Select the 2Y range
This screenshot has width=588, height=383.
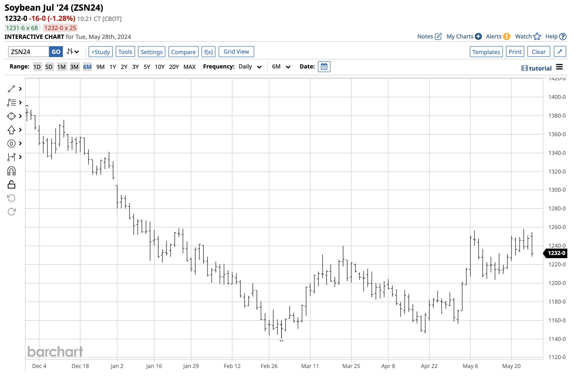(124, 67)
